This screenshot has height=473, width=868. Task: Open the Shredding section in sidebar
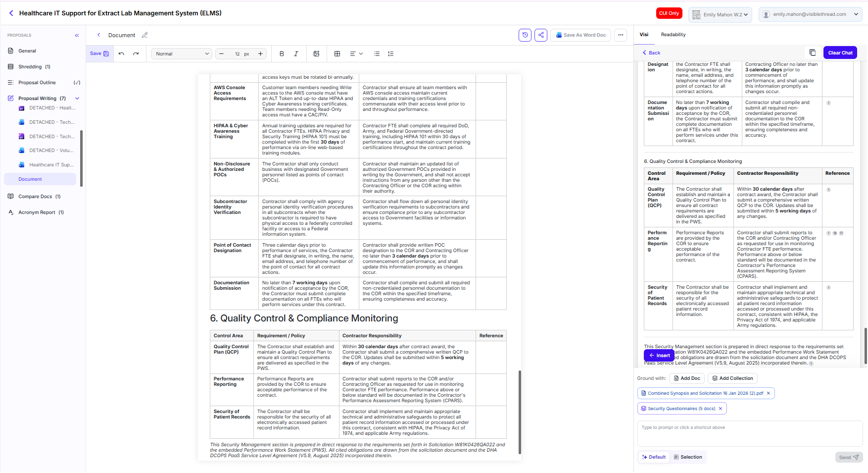pos(34,67)
